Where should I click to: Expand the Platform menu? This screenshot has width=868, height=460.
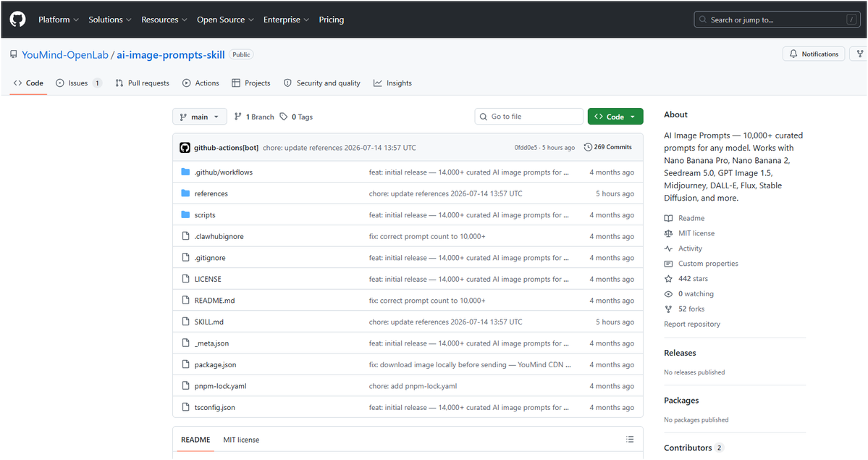(59, 20)
